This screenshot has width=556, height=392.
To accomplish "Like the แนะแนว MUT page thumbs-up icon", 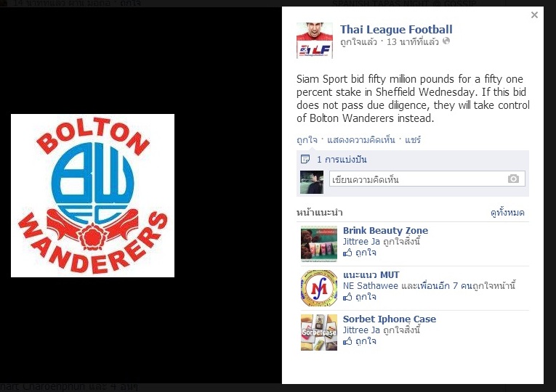I will (347, 297).
